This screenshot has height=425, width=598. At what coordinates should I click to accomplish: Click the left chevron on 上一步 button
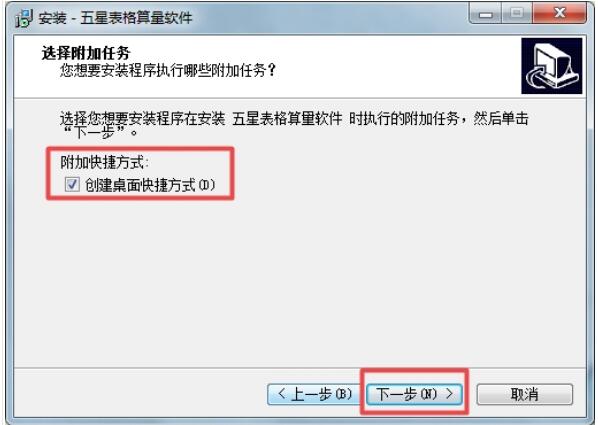(281, 394)
